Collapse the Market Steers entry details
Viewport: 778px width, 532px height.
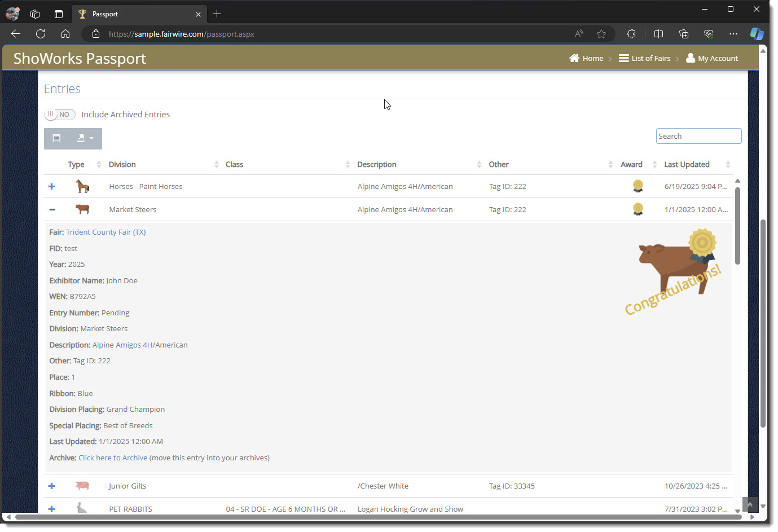coord(52,210)
